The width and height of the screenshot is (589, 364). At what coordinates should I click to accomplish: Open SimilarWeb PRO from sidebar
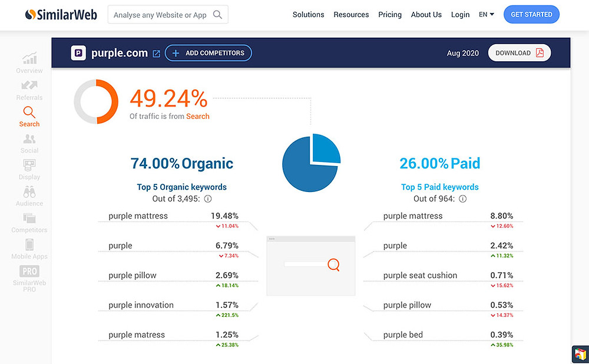point(29,279)
